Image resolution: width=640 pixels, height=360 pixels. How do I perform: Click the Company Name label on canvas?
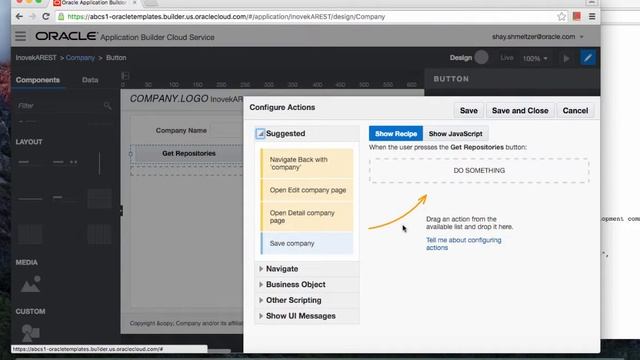point(181,131)
